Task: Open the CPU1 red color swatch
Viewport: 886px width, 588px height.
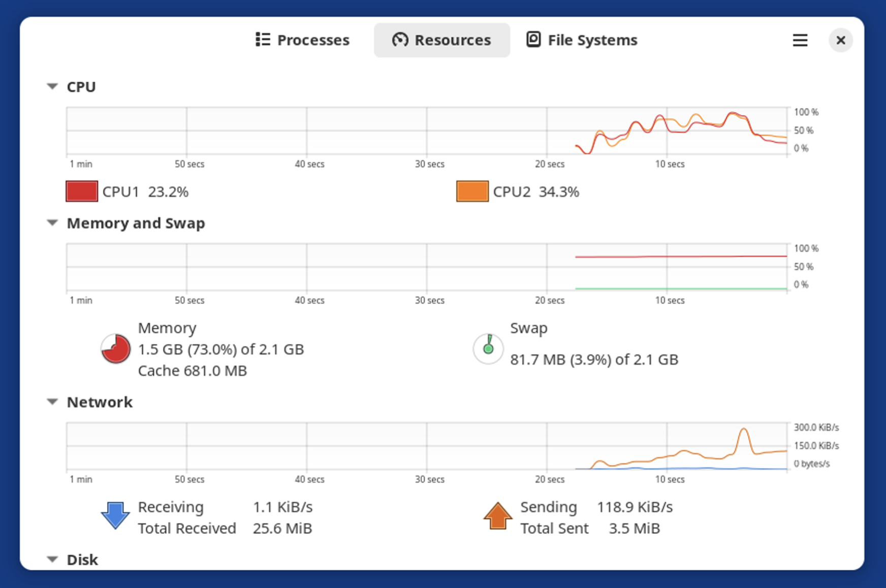Action: click(x=82, y=191)
